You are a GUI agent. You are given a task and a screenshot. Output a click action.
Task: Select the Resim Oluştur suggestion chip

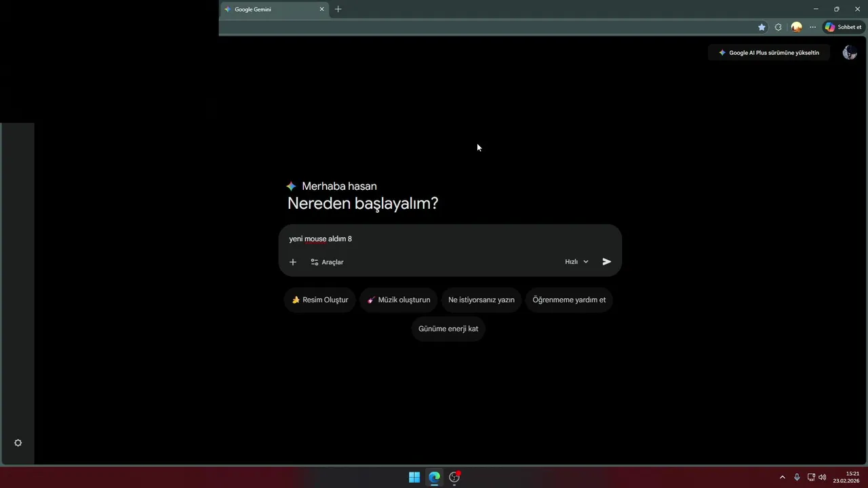[319, 300]
